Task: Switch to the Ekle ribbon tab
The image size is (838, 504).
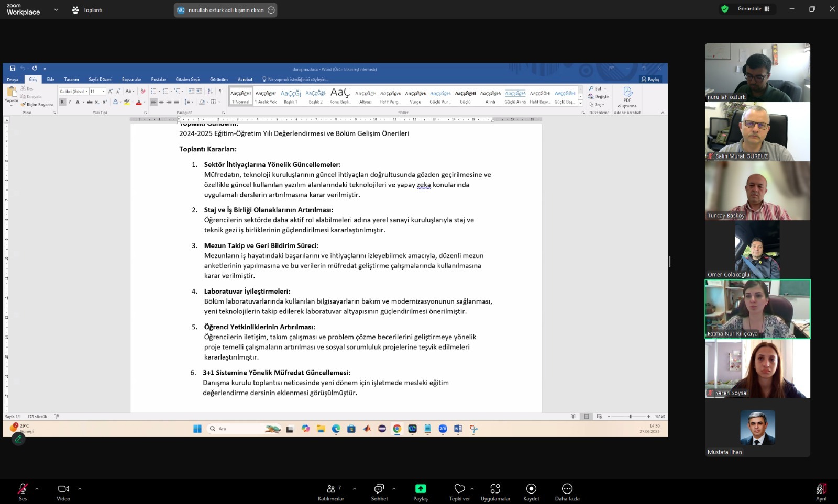Action: 51,80
